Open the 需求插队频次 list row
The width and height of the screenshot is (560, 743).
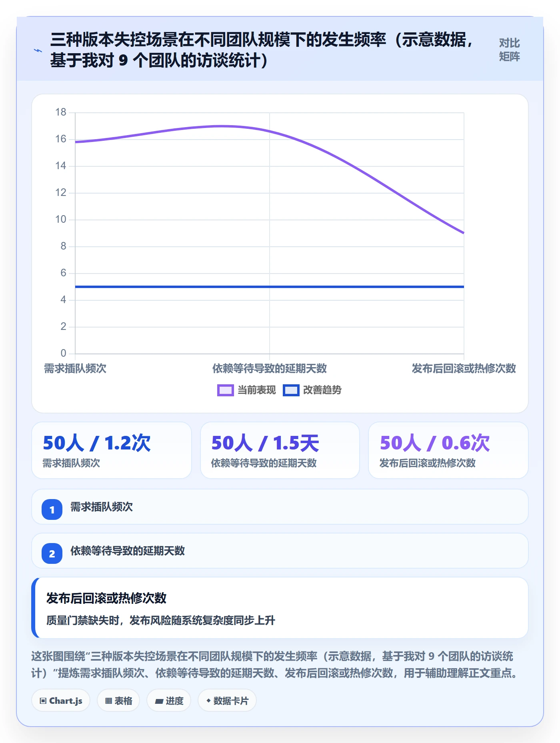[x=280, y=507]
